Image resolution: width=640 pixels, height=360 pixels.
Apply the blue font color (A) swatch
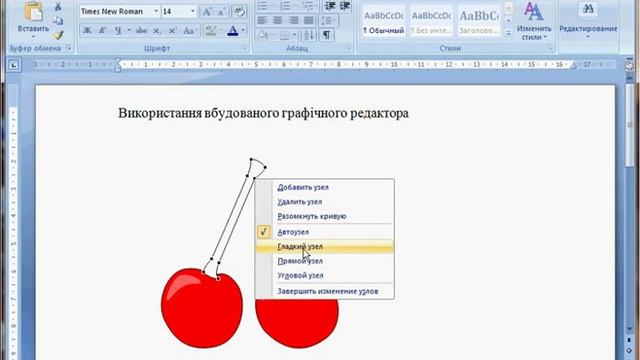click(x=233, y=31)
